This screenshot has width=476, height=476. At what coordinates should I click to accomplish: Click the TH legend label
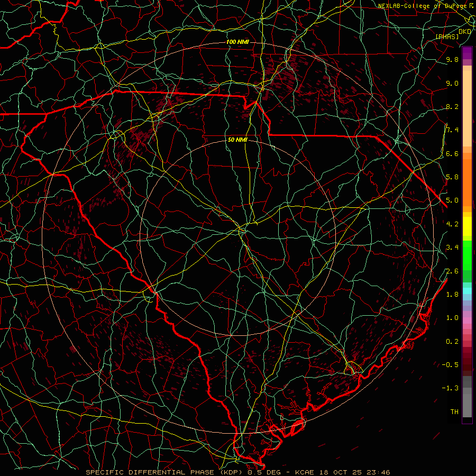tap(454, 412)
